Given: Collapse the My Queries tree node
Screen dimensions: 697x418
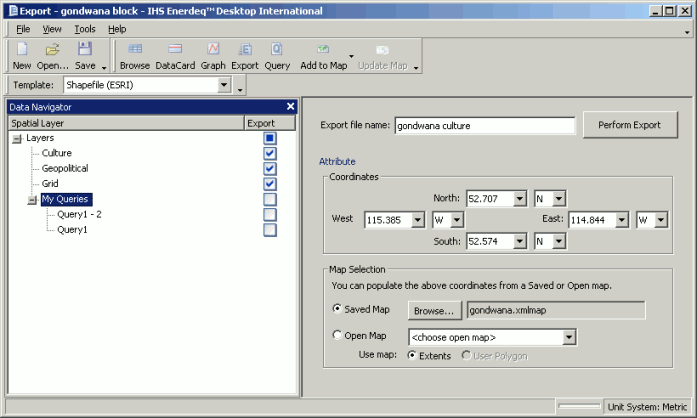Looking at the screenshot, I should point(32,199).
